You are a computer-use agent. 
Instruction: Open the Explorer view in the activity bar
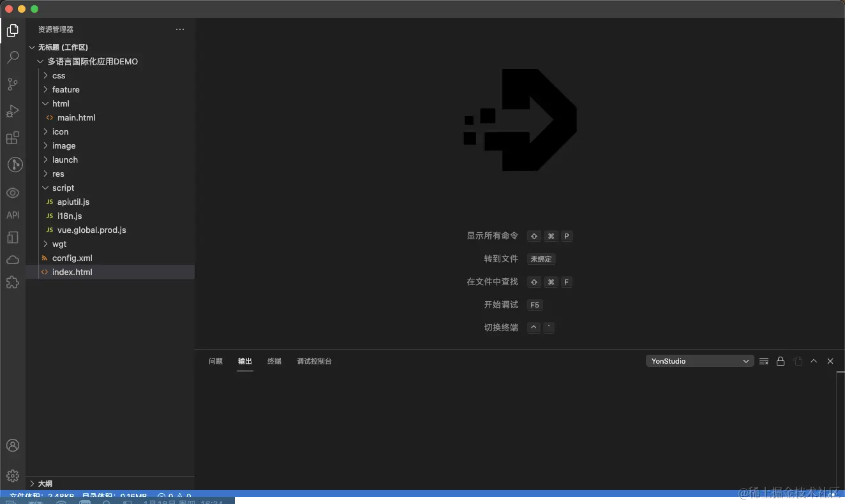point(13,30)
